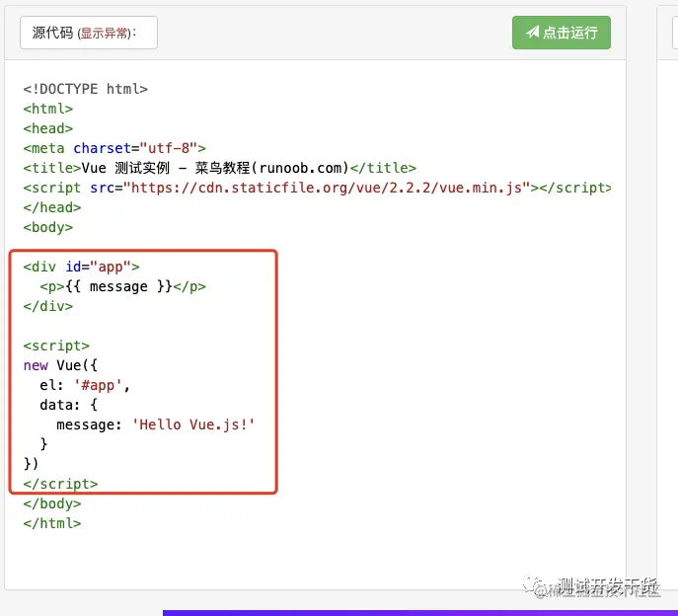This screenshot has width=678, height=616.
Task: Click the data: { line
Action: coord(69,405)
